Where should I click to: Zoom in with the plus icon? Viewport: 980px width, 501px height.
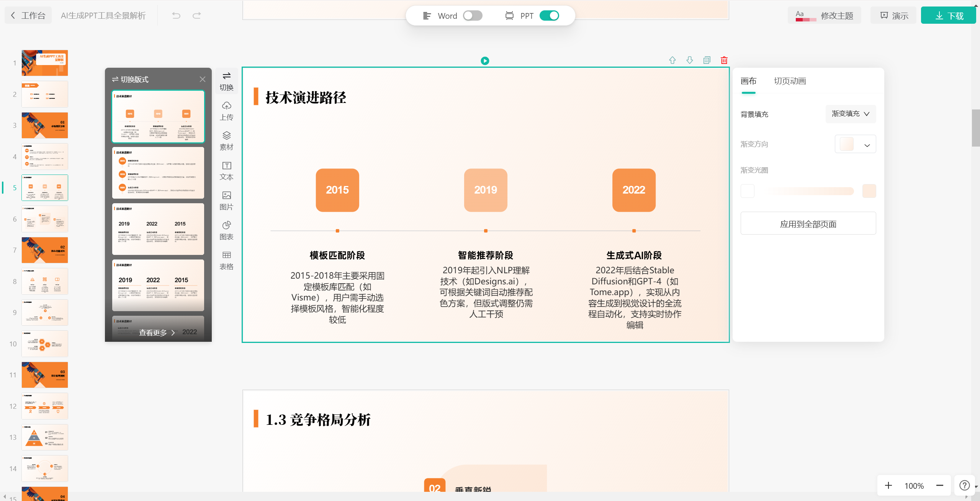pyautogui.click(x=888, y=485)
